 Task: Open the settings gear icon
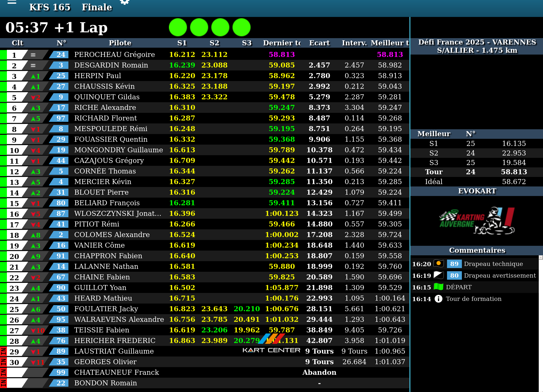(124, 2)
